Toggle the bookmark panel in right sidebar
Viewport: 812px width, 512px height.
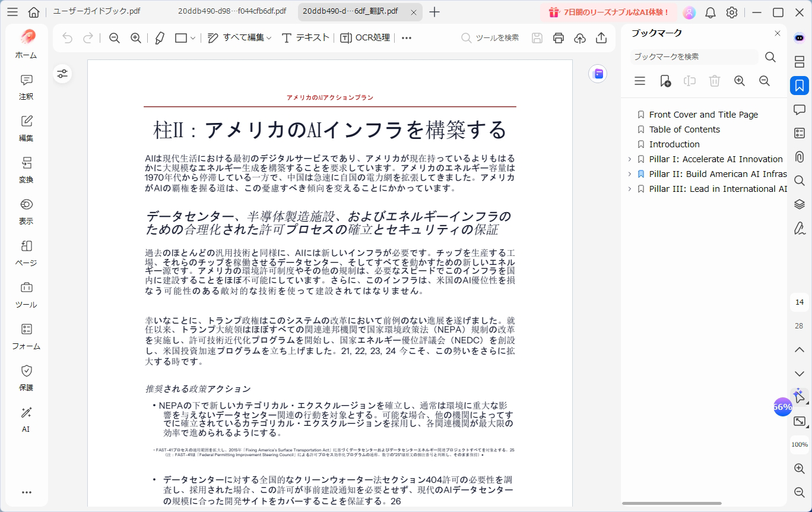(x=800, y=86)
